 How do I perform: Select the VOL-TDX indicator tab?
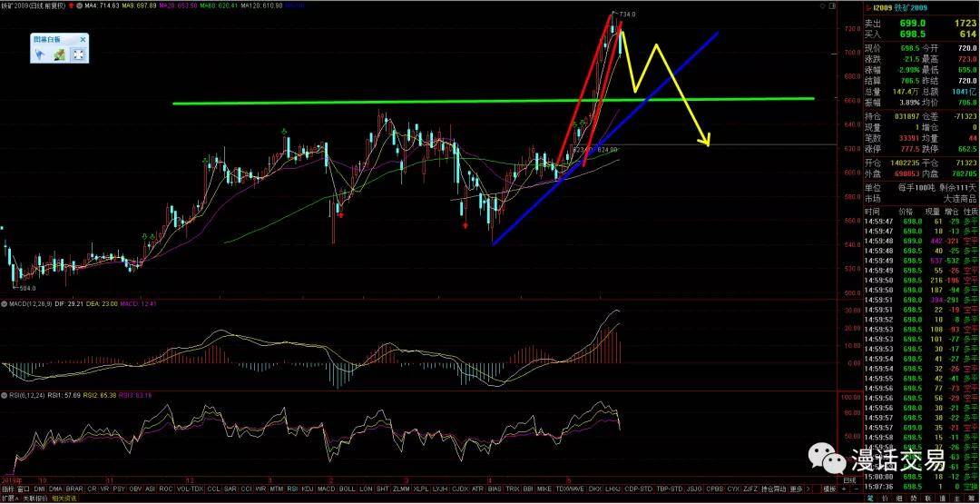pyautogui.click(x=190, y=489)
